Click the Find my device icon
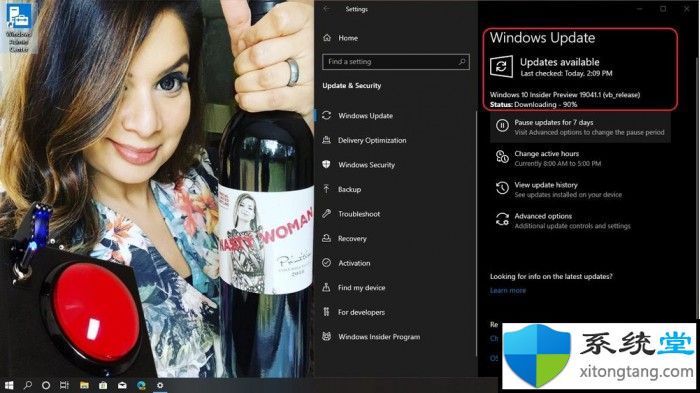The image size is (700, 393). (327, 287)
